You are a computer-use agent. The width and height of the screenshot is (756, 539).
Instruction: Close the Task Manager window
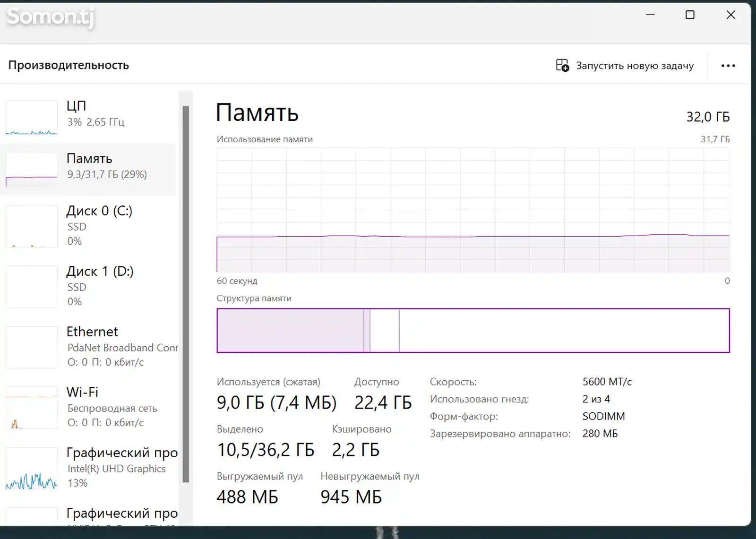[x=730, y=15]
